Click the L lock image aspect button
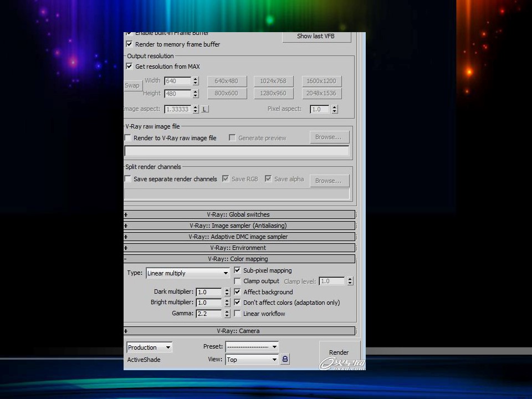This screenshot has height=399, width=532. 204,109
